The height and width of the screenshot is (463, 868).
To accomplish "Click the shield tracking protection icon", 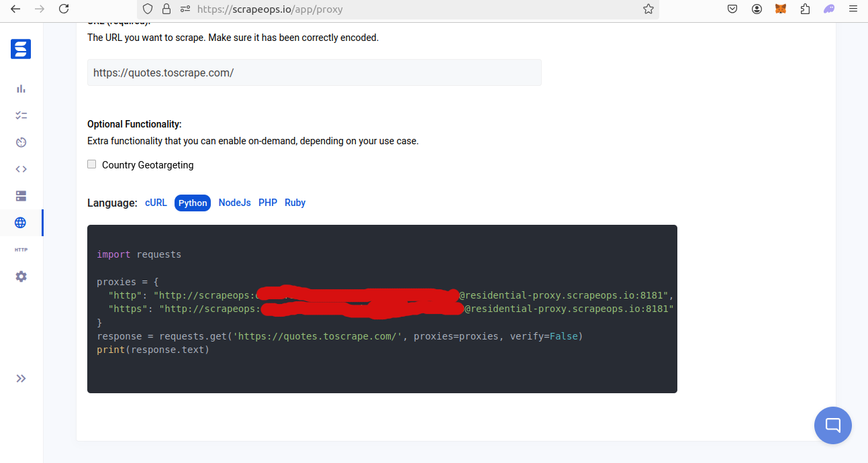I will [148, 9].
